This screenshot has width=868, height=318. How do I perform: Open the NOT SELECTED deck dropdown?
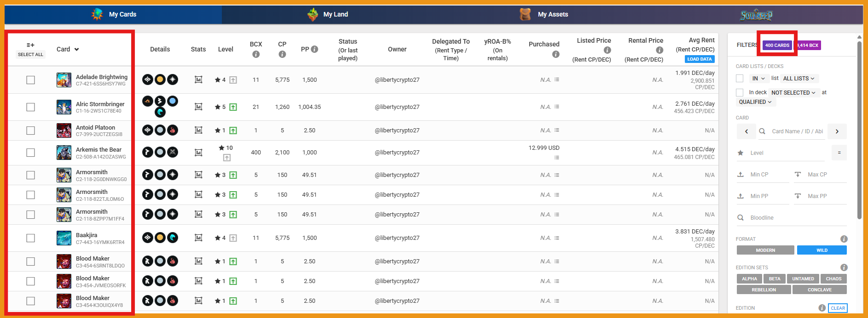pyautogui.click(x=793, y=92)
